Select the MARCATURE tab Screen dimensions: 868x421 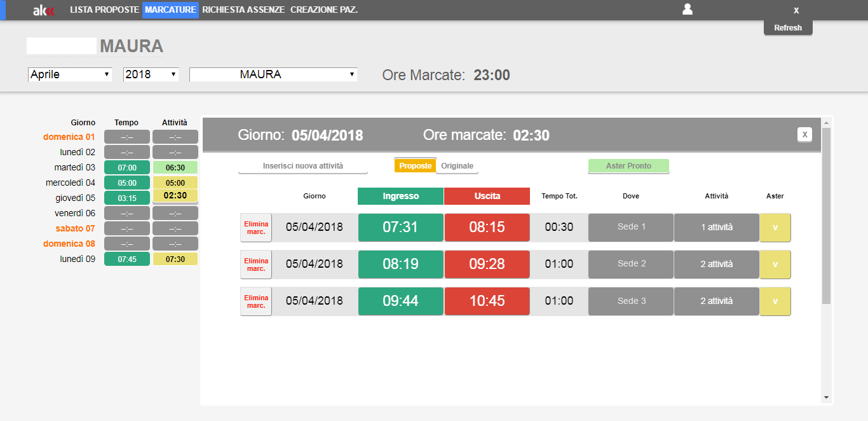(x=170, y=10)
